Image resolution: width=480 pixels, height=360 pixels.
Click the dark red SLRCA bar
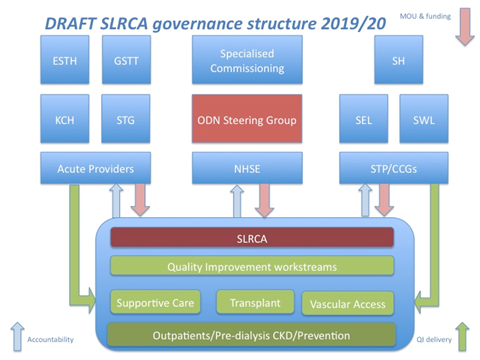(252, 237)
